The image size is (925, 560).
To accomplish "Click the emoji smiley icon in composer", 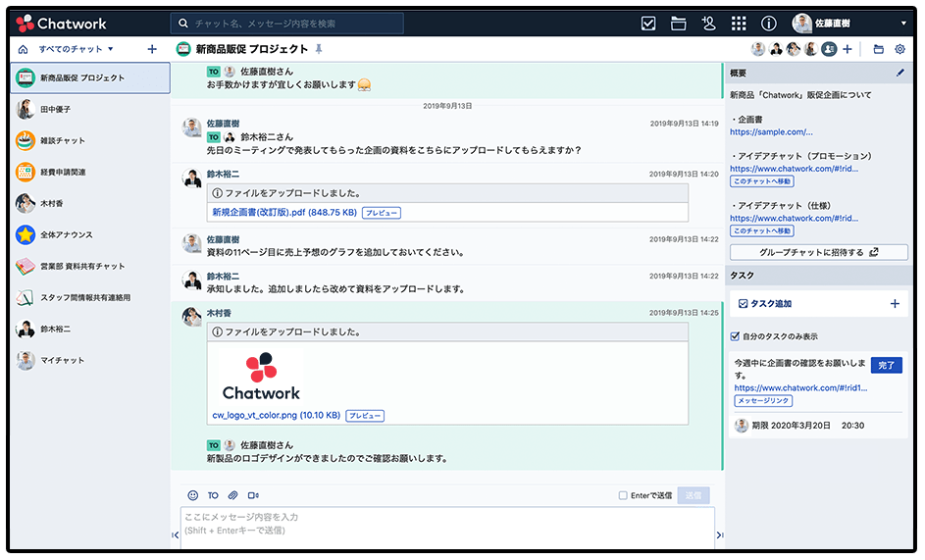I will [x=192, y=495].
